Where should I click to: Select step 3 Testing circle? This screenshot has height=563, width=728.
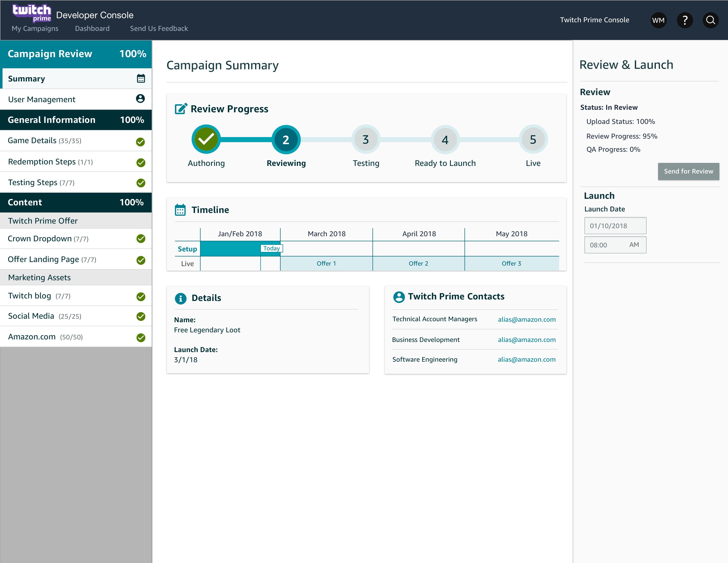(x=366, y=139)
